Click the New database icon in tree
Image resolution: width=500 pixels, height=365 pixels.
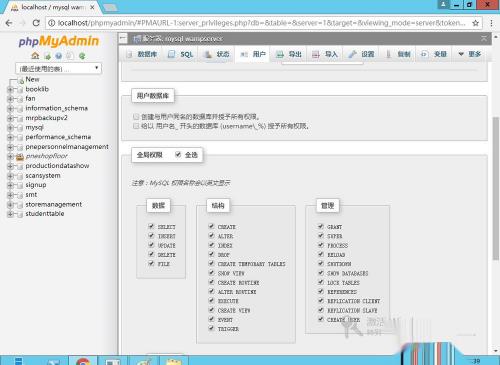(21, 80)
